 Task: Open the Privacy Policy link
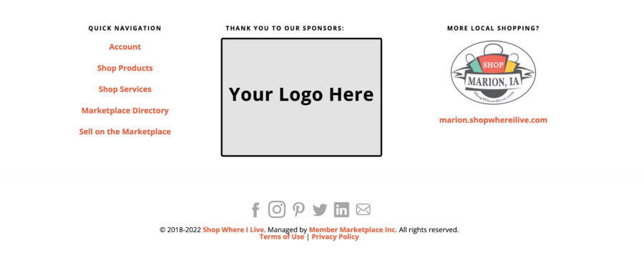tap(335, 236)
